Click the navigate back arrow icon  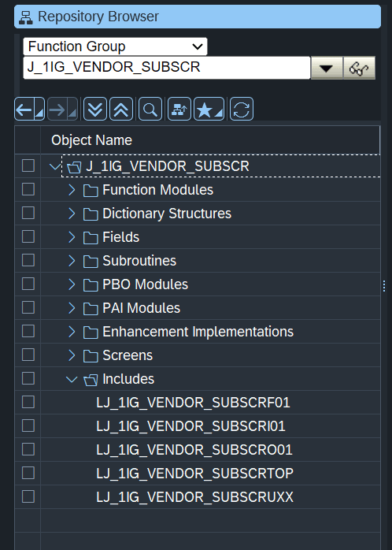point(29,109)
